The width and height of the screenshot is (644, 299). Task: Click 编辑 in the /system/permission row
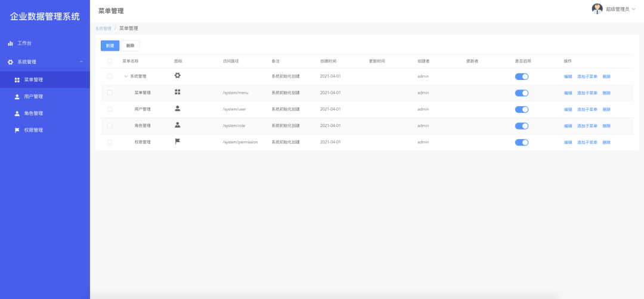coord(568,142)
